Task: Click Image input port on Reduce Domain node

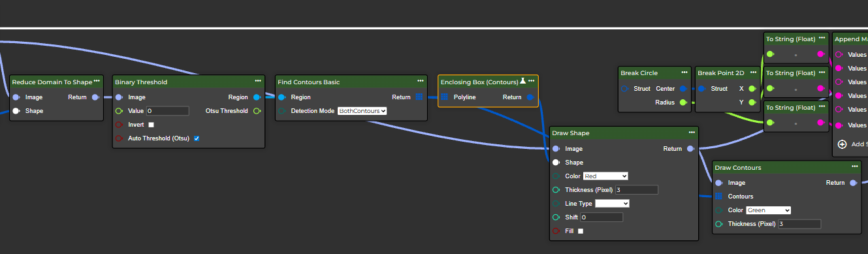Action: tap(16, 97)
